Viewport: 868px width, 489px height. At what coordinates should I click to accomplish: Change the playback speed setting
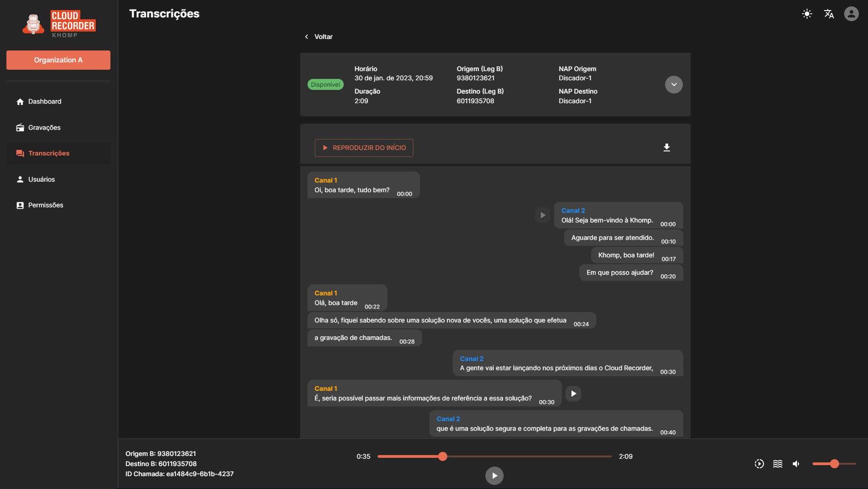[x=759, y=464]
